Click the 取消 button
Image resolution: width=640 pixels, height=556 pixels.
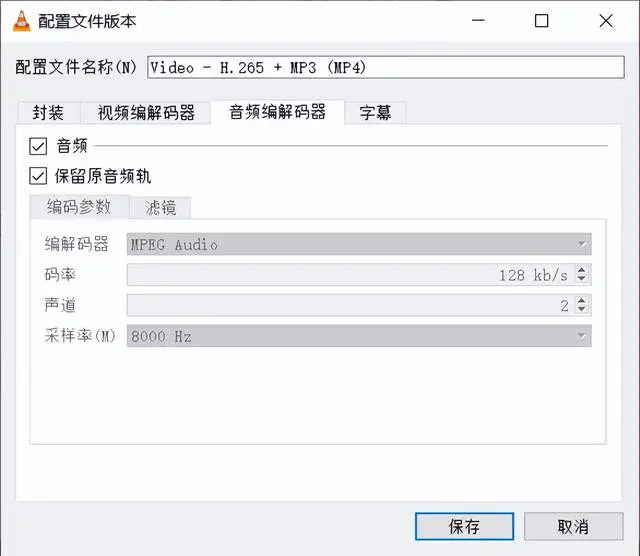[x=573, y=527]
